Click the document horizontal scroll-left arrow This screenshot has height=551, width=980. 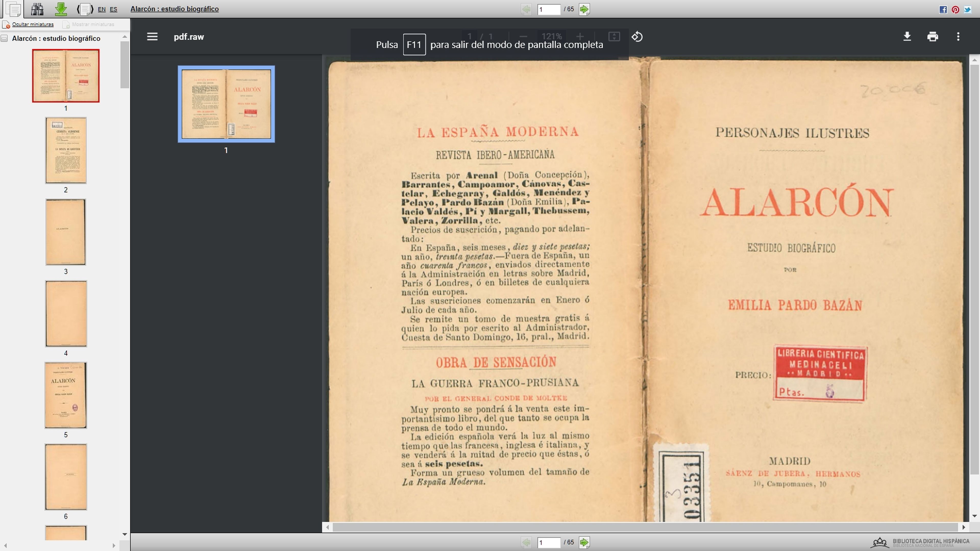click(327, 527)
